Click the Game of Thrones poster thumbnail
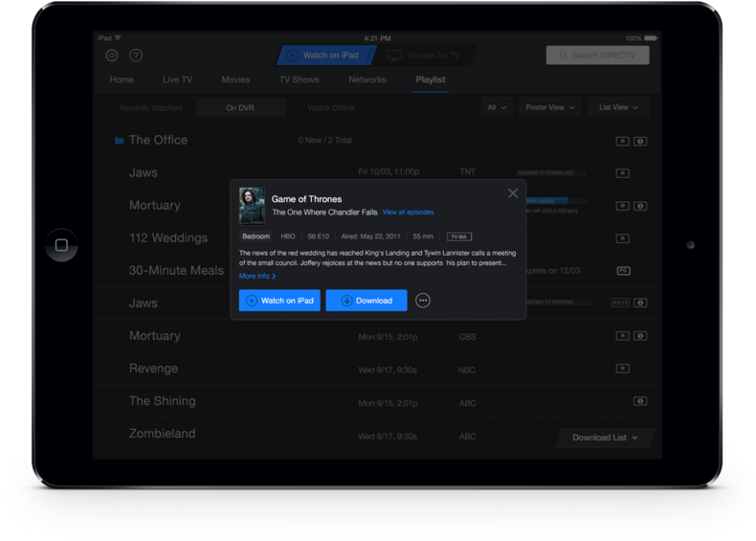The width and height of the screenshot is (756, 541). (253, 206)
